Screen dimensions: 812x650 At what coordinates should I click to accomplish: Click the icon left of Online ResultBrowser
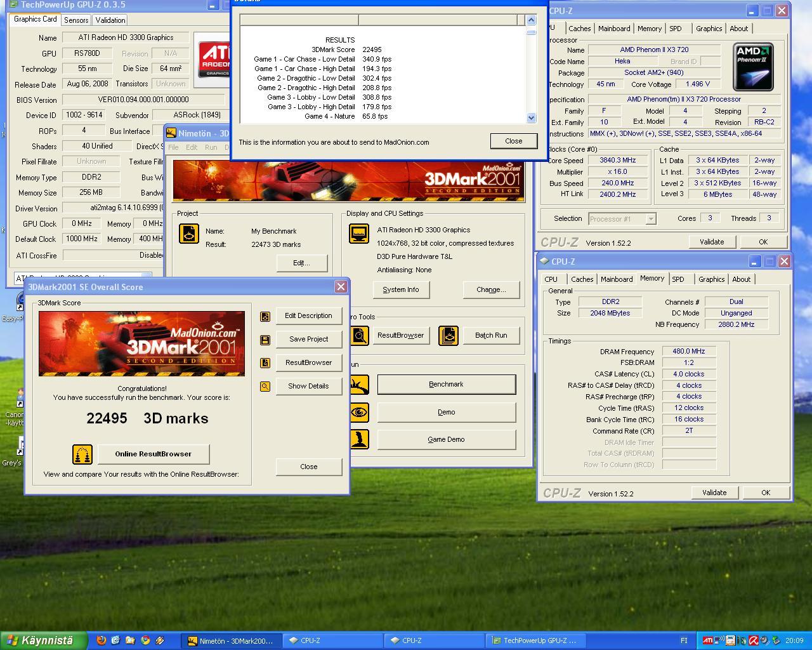(82, 454)
